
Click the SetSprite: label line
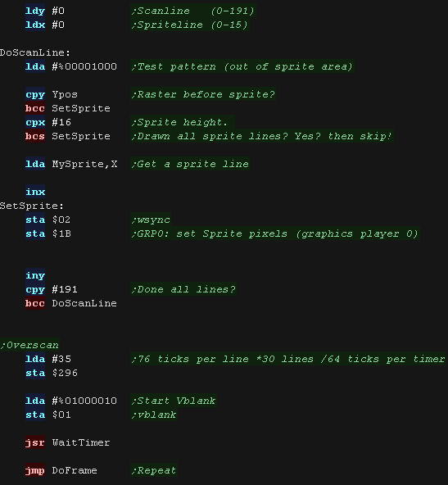click(32, 206)
